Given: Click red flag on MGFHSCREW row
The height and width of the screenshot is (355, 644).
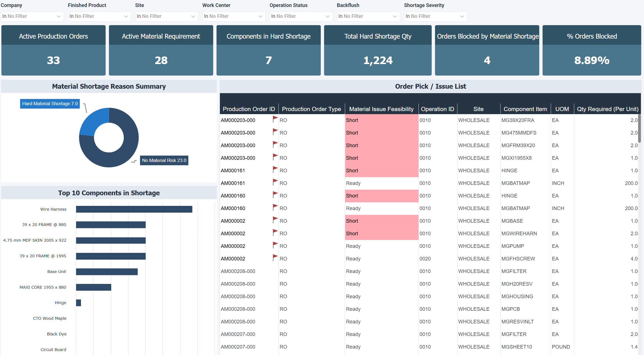Looking at the screenshot, I should [x=275, y=258].
